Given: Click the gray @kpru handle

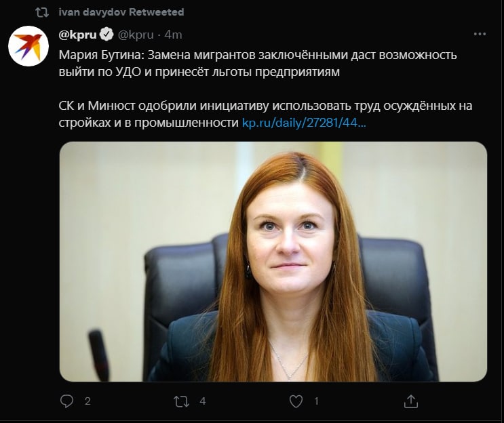Looking at the screenshot, I should [136, 35].
